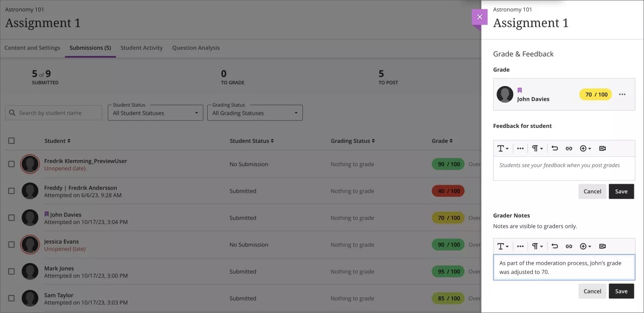Check the checkbox beside Mark Jones

[11, 271]
